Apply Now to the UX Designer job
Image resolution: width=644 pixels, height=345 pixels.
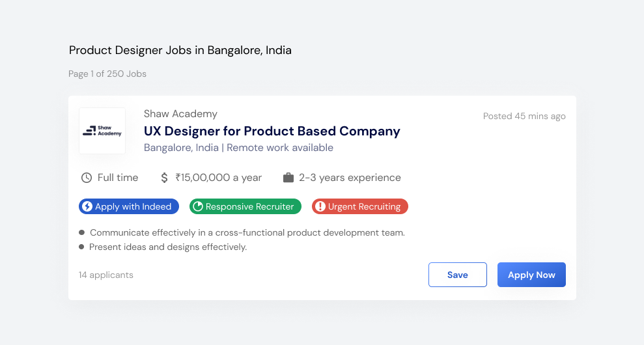pyautogui.click(x=531, y=275)
